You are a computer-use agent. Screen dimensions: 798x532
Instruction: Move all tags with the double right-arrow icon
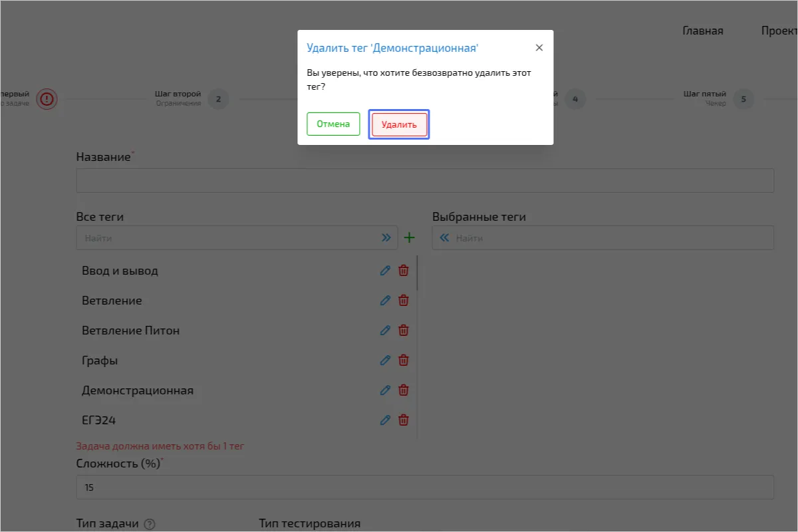click(x=386, y=237)
